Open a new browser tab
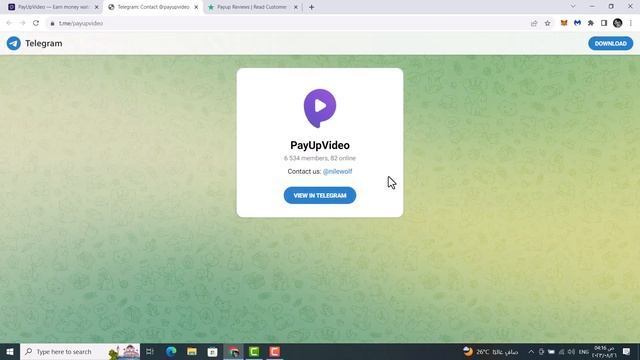 311,7
